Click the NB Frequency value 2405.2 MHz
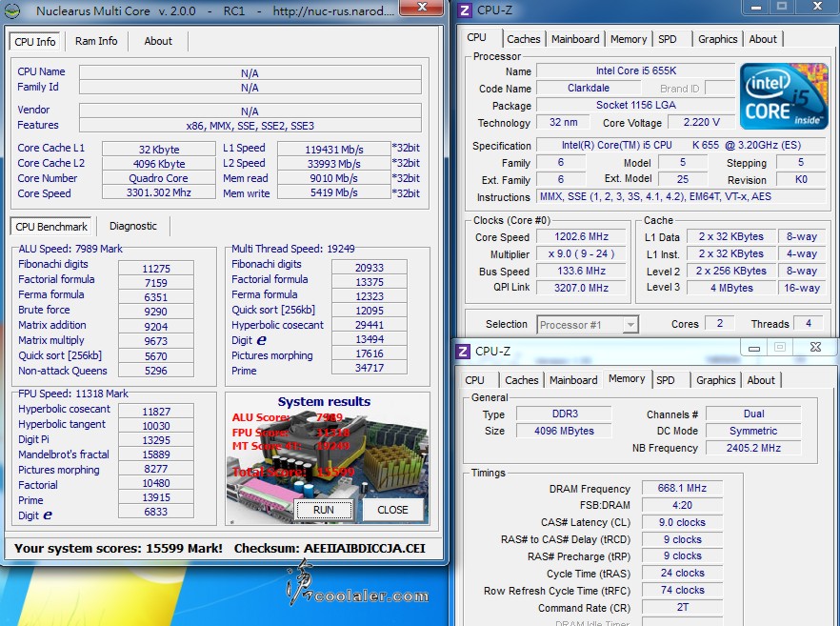The image size is (840, 626). (x=753, y=448)
